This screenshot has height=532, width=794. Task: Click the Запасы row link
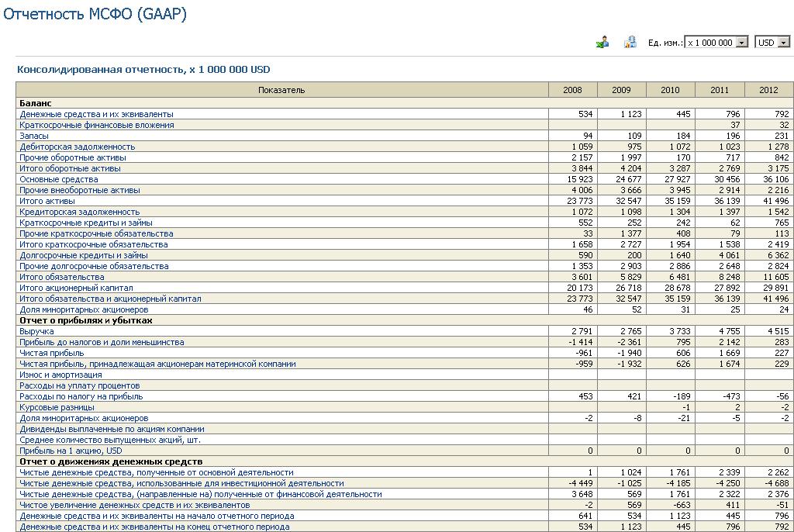click(x=34, y=136)
